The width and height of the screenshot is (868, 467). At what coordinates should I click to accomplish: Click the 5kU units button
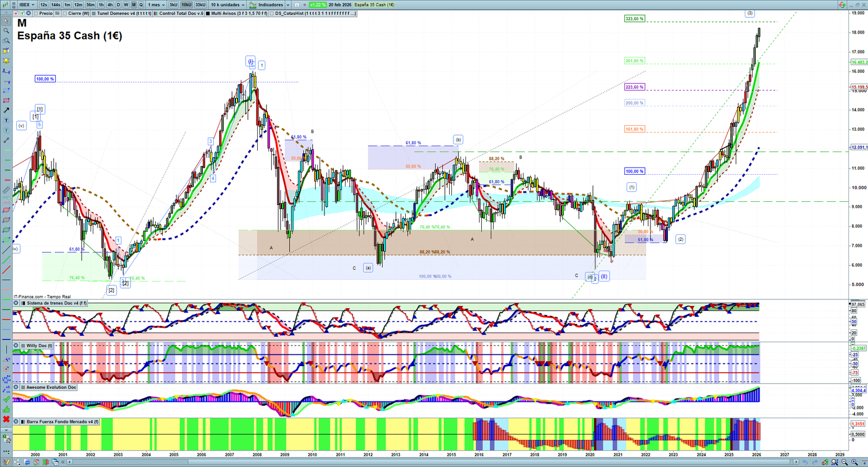pyautogui.click(x=174, y=5)
